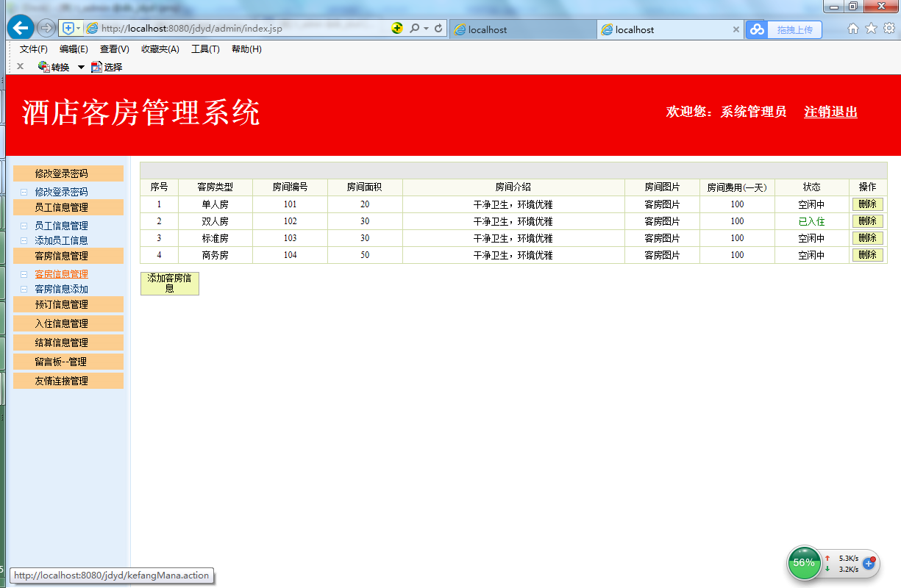Click 客房图片 in room 101 row
Image resolution: width=901 pixels, height=588 pixels.
pos(662,204)
